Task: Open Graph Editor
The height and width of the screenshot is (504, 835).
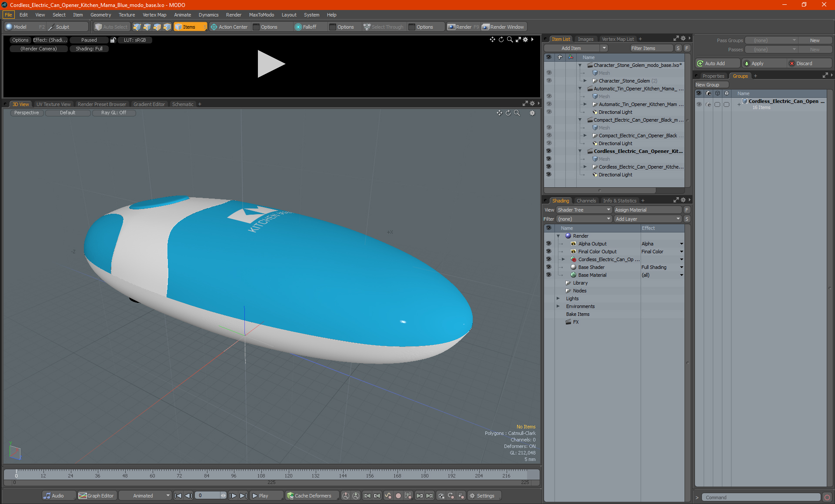Action: 96,496
